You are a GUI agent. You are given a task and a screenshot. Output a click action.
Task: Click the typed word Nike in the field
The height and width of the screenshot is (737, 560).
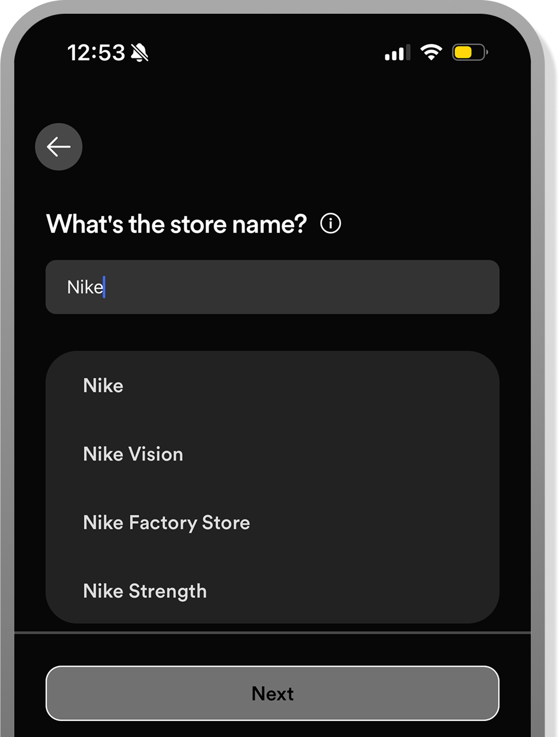pyautogui.click(x=85, y=287)
